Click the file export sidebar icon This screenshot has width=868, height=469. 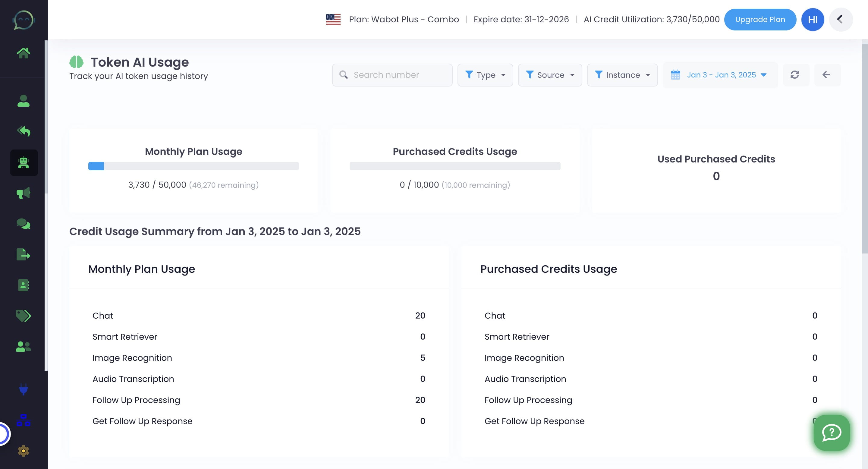(x=23, y=254)
